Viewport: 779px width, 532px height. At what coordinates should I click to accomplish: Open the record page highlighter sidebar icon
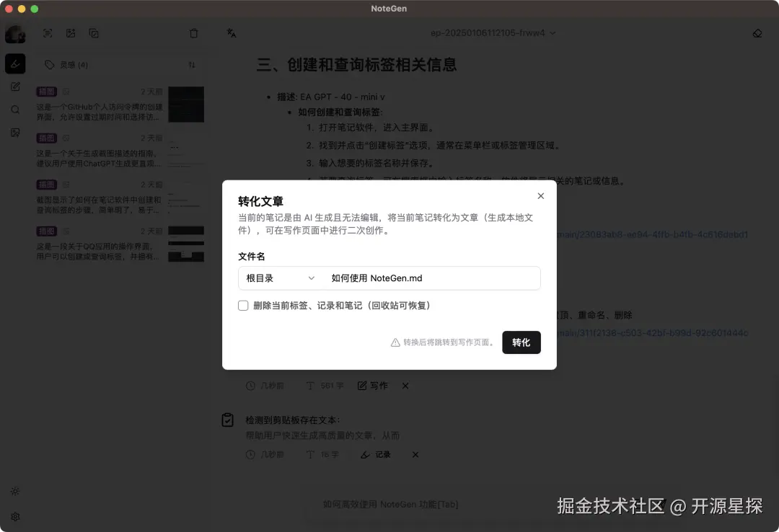[x=15, y=63]
